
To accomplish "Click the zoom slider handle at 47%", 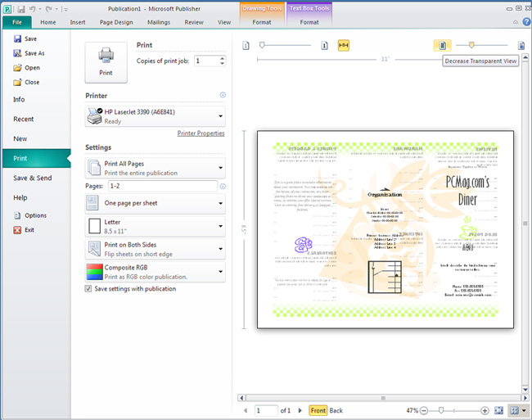I will 441,410.
